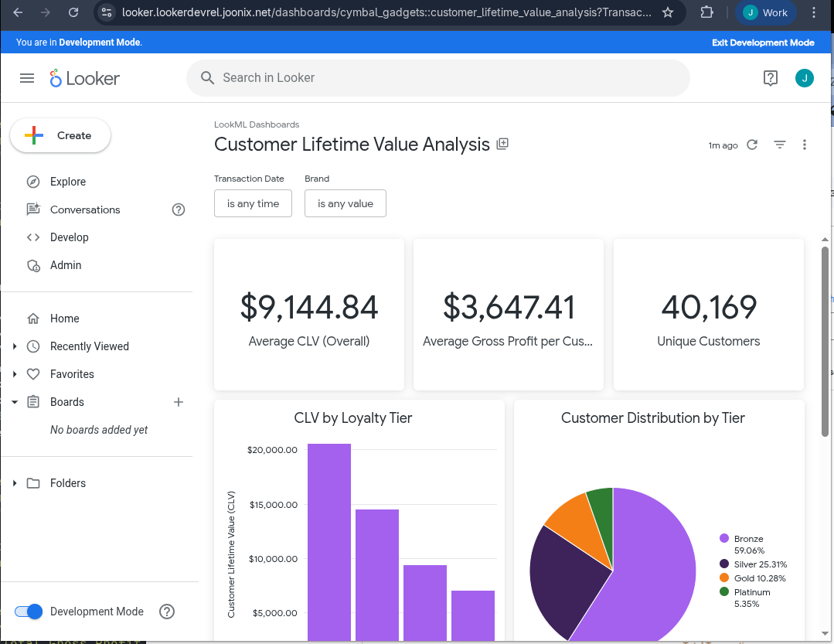Image resolution: width=834 pixels, height=644 pixels.
Task: Click the Search in Looker field
Action: [x=437, y=78]
